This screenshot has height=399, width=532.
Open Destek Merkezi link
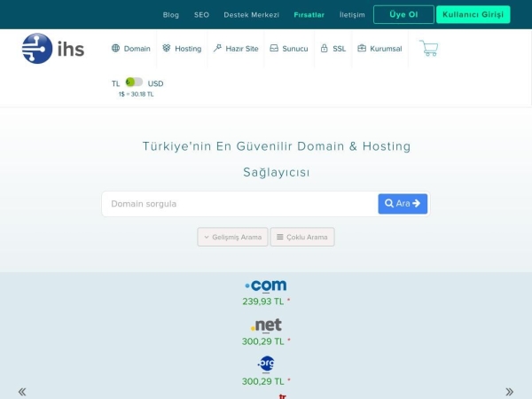pos(252,15)
